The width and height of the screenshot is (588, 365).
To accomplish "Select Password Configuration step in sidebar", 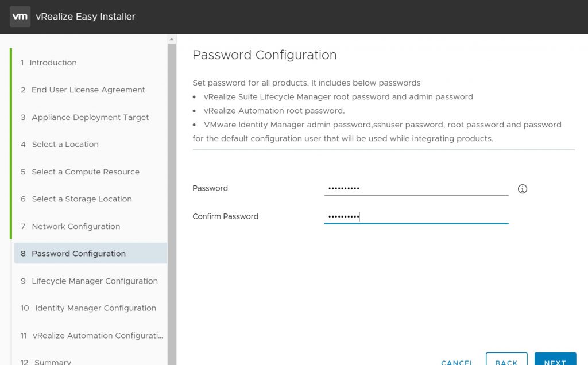I will pyautogui.click(x=90, y=253).
